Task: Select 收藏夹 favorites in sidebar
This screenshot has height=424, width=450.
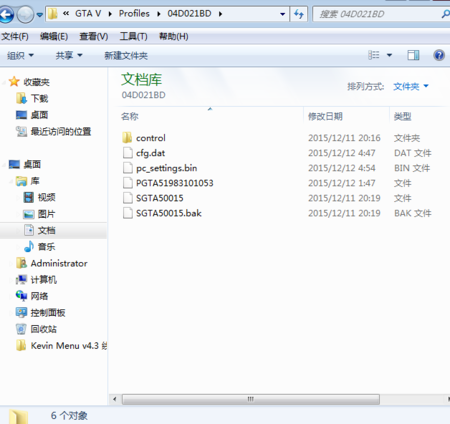Action: click(x=36, y=82)
